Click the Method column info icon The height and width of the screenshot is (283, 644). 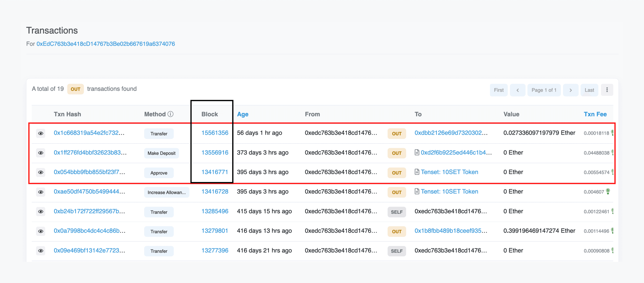(171, 114)
